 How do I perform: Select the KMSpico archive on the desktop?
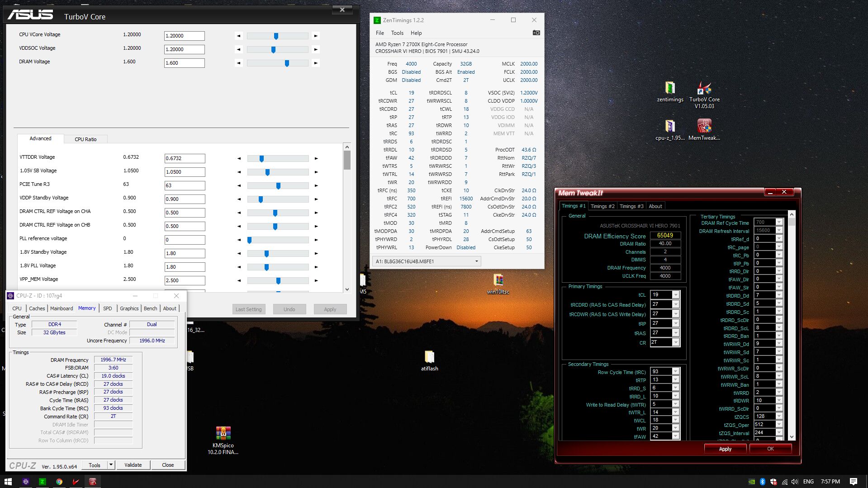coord(223,440)
